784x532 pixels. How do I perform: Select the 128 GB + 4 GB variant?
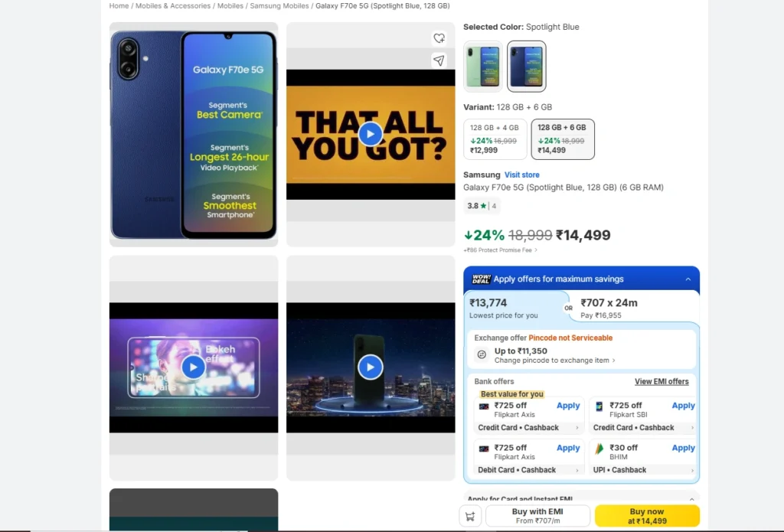pos(495,139)
